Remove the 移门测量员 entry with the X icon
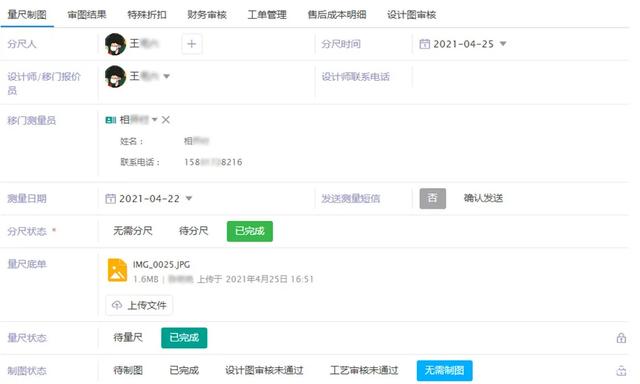Viewport: 640px width, 384px height. pyautogui.click(x=166, y=120)
